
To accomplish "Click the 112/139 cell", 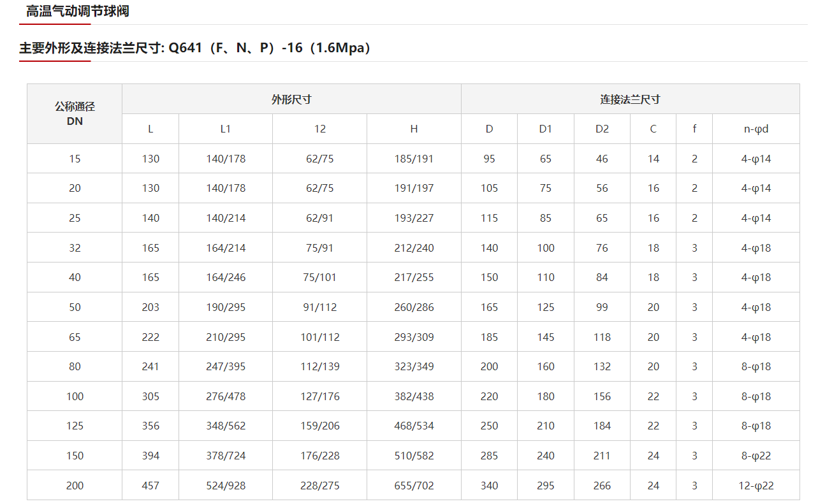I will coord(320,366).
